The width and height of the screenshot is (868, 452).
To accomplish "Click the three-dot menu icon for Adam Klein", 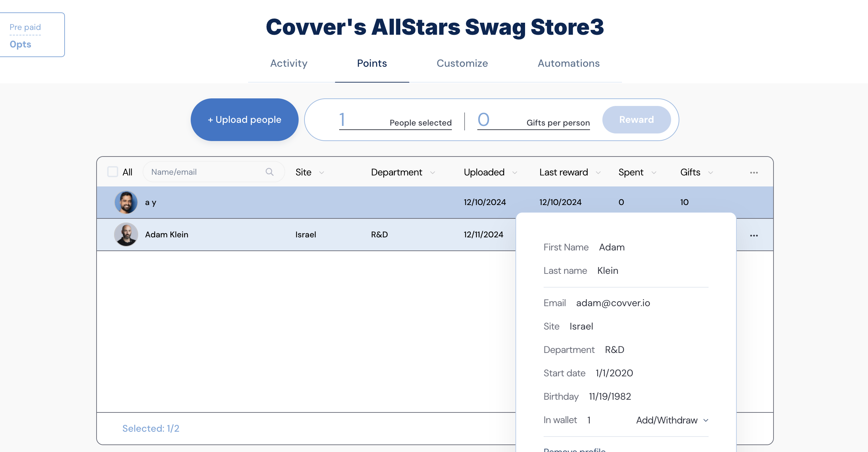I will (x=754, y=235).
